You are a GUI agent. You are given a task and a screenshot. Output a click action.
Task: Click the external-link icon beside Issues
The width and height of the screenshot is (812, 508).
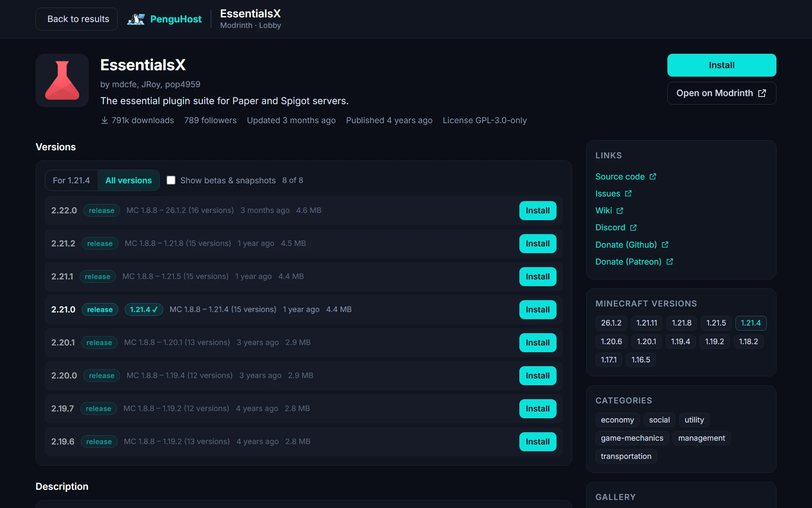(x=628, y=193)
